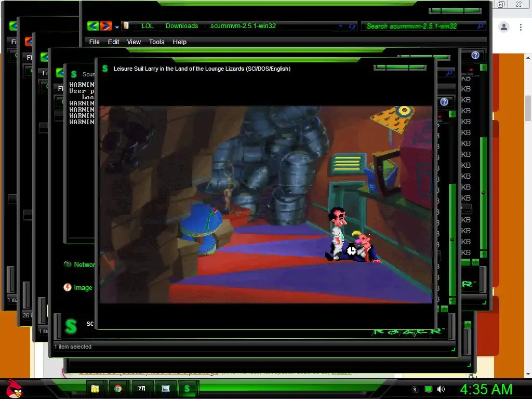Open Google Chrome from the taskbar
The height and width of the screenshot is (399, 532).
(118, 389)
